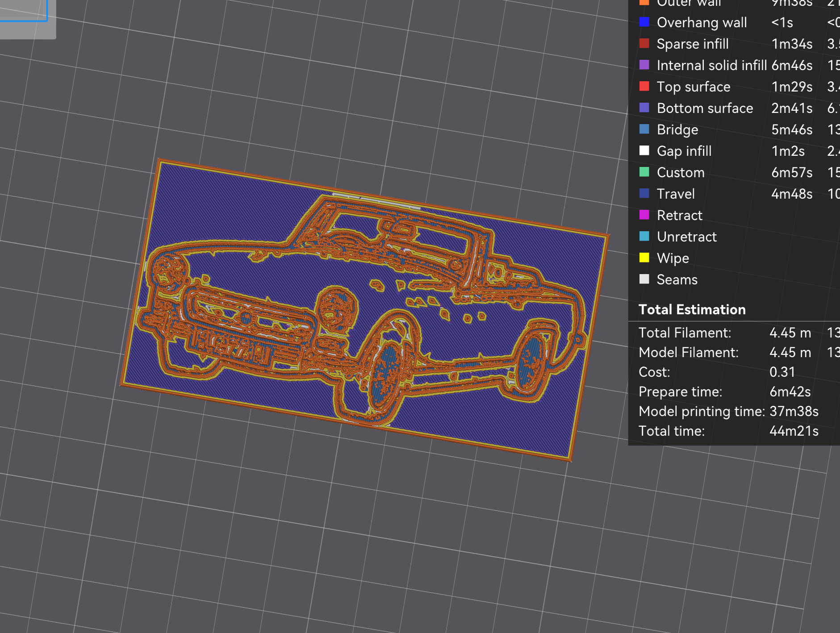Click the Total Estimation heading
The height and width of the screenshot is (633, 840).
692,309
